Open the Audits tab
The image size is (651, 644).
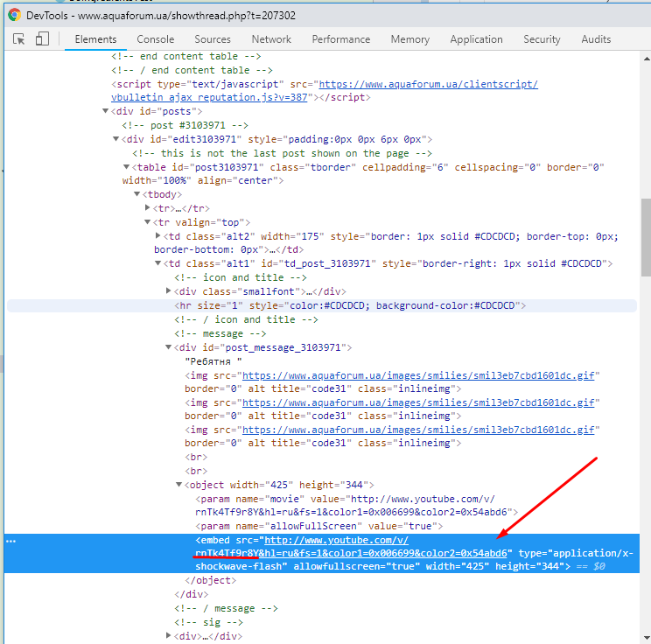pos(596,39)
